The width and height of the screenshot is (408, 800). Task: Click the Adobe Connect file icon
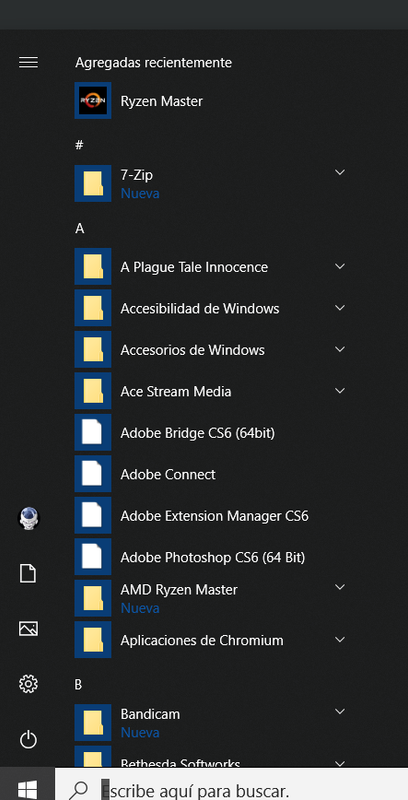(x=93, y=474)
